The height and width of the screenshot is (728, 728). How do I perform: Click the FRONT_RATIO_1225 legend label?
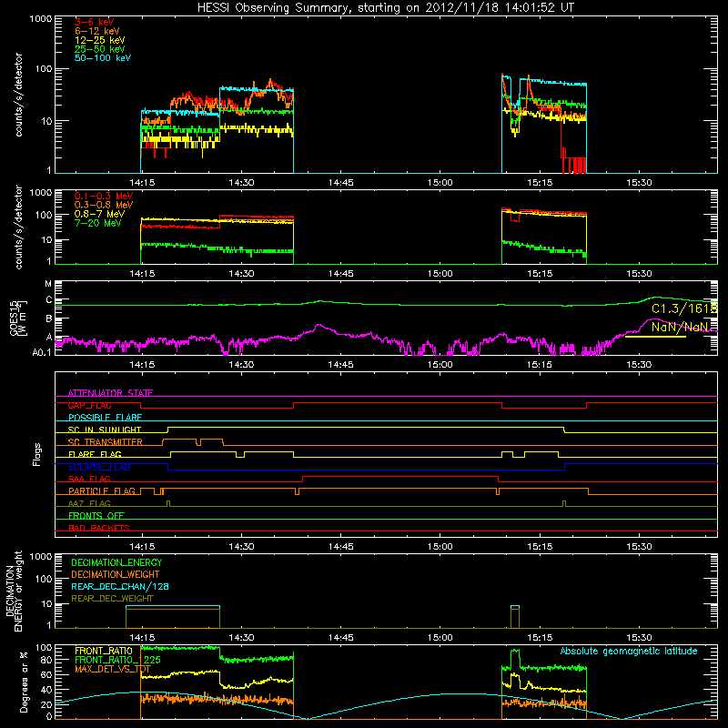pos(117,660)
